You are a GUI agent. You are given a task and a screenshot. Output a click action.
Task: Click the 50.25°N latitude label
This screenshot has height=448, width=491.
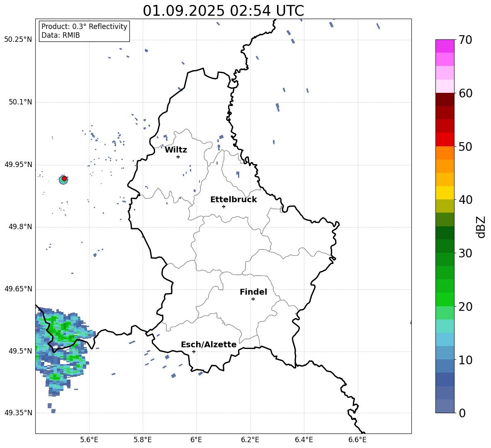click(x=18, y=39)
